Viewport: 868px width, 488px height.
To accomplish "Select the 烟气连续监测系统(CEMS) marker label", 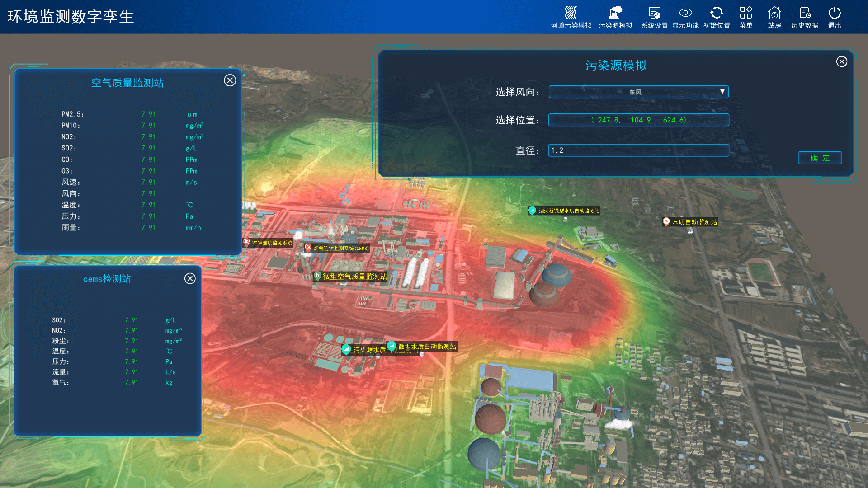I will pos(341,249).
